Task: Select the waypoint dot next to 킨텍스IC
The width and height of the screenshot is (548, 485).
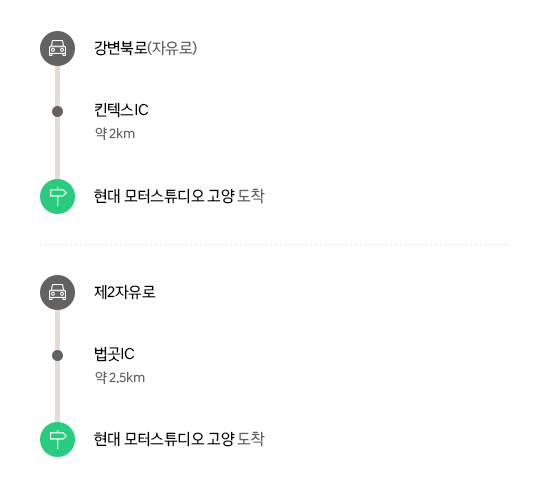Action: click(x=57, y=111)
